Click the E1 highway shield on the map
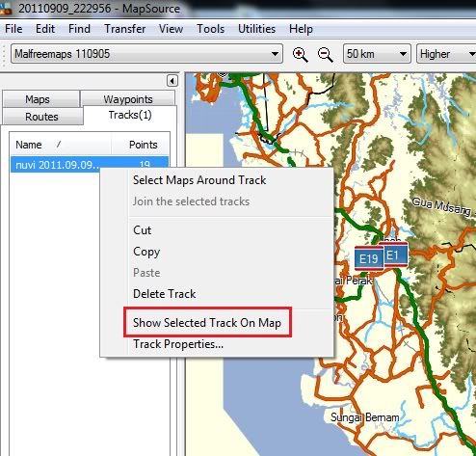Screen dimensions: 476x456 (395, 255)
